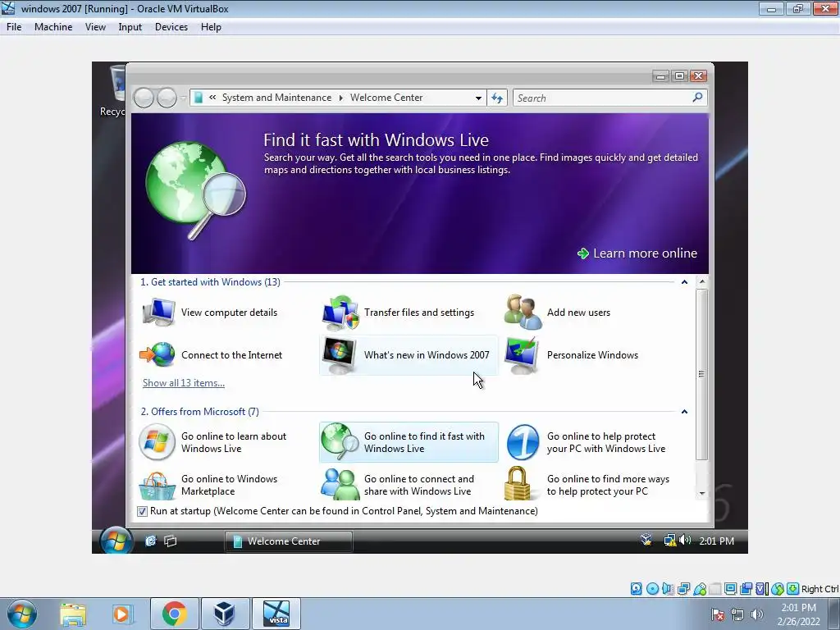Click Show all 13 items link
The height and width of the screenshot is (630, 840).
pos(184,383)
